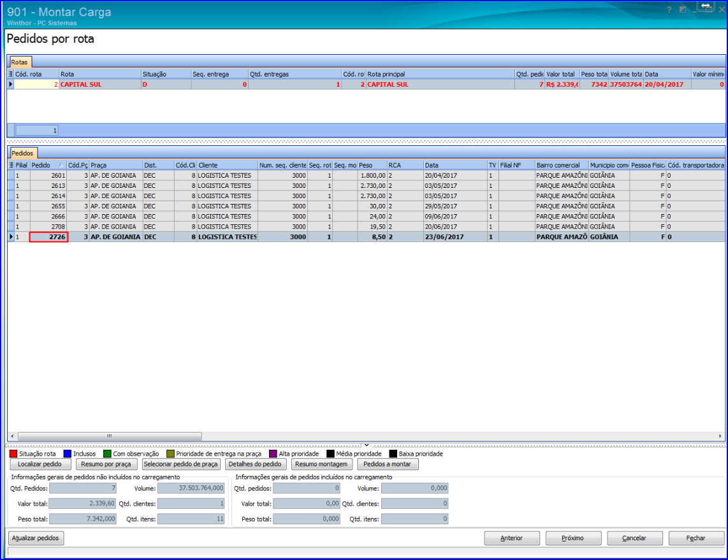
Task: Click the Situação column header in Rotas
Action: pyautogui.click(x=166, y=74)
